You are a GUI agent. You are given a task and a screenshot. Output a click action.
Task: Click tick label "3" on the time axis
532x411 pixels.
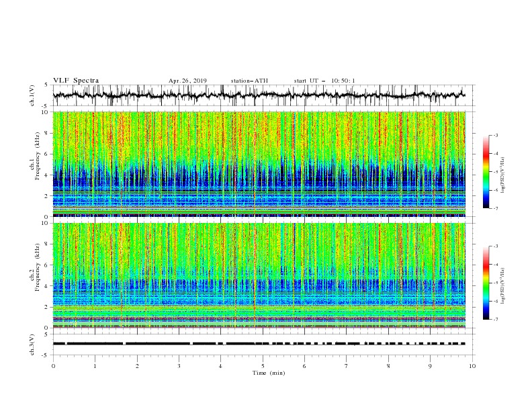(x=179, y=366)
